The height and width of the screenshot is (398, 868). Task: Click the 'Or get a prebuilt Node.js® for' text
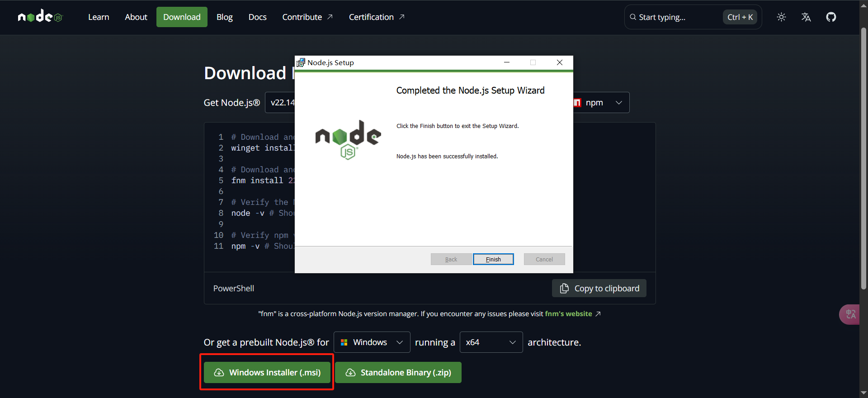click(x=266, y=342)
